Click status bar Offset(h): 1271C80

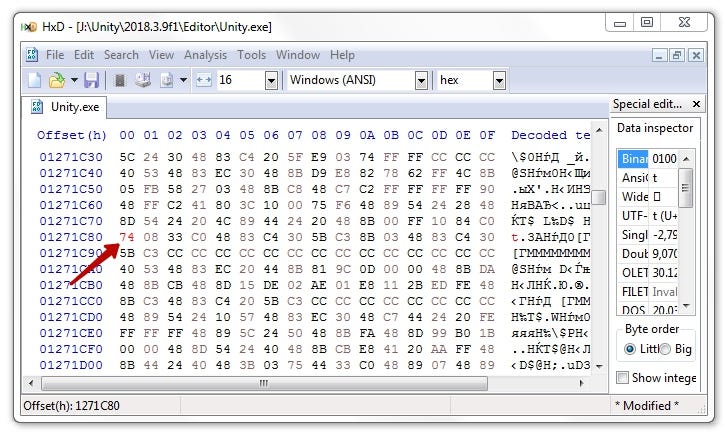coord(71,406)
